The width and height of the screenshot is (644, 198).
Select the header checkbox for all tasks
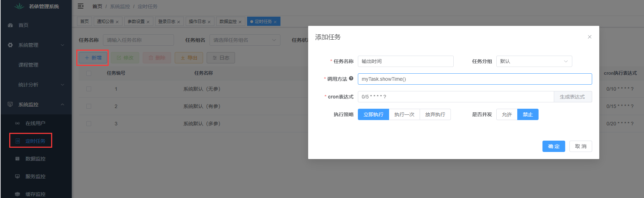89,73
